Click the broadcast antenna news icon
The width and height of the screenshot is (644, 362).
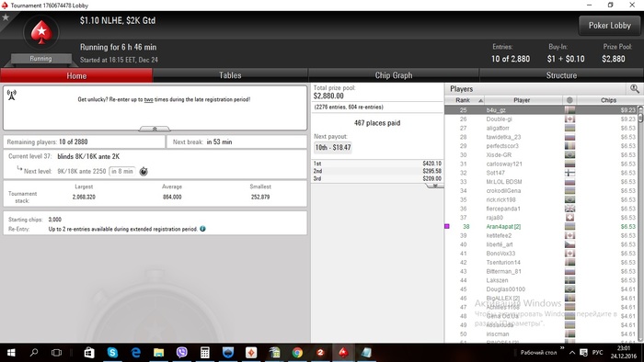[x=11, y=96]
